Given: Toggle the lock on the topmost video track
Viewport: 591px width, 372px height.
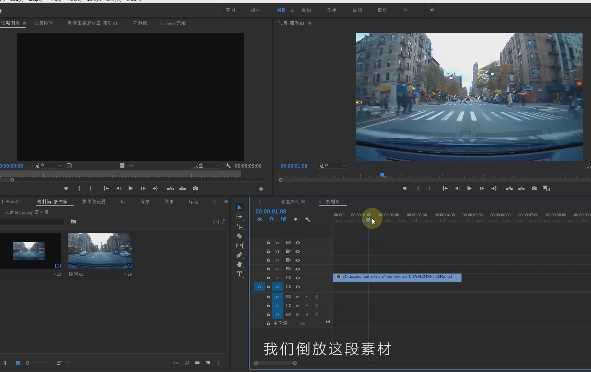Looking at the screenshot, I should tap(268, 243).
